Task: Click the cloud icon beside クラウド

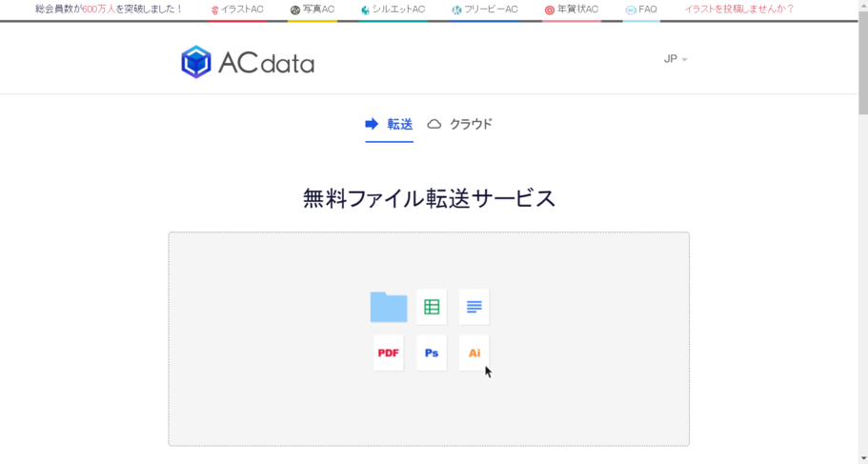Action: (x=434, y=124)
